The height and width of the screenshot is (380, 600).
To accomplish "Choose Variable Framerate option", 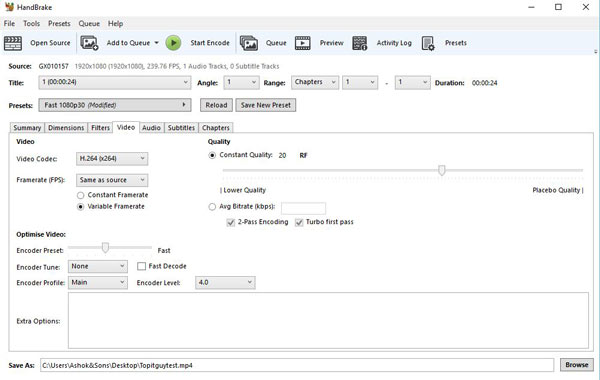I will pos(80,207).
